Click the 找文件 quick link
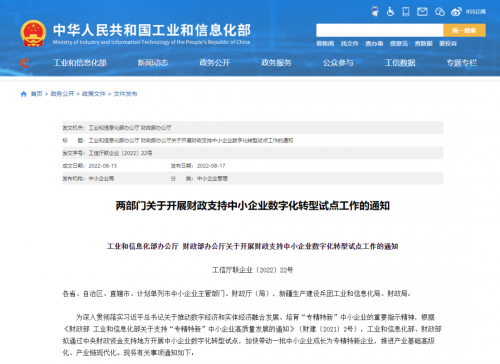This screenshot has width=500, height=364. 350,44
